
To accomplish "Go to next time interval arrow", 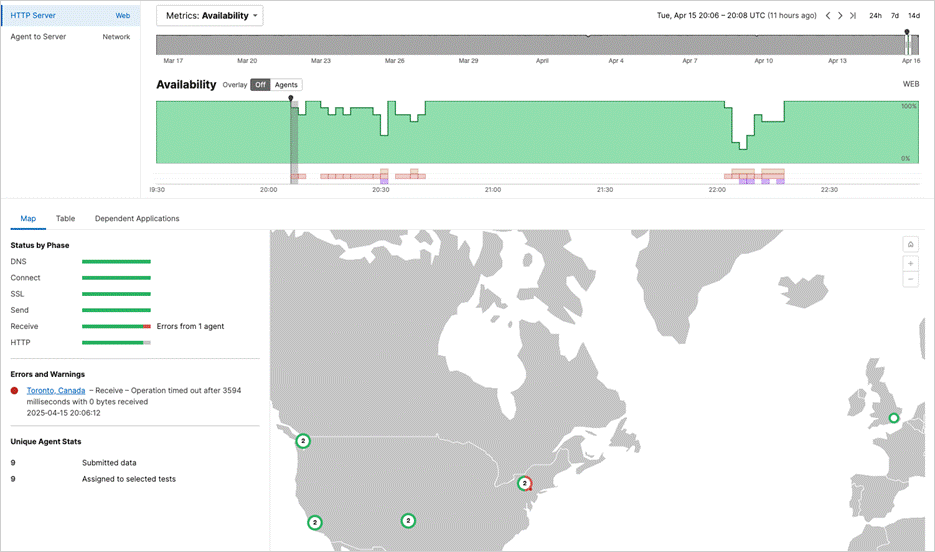I will coord(840,16).
